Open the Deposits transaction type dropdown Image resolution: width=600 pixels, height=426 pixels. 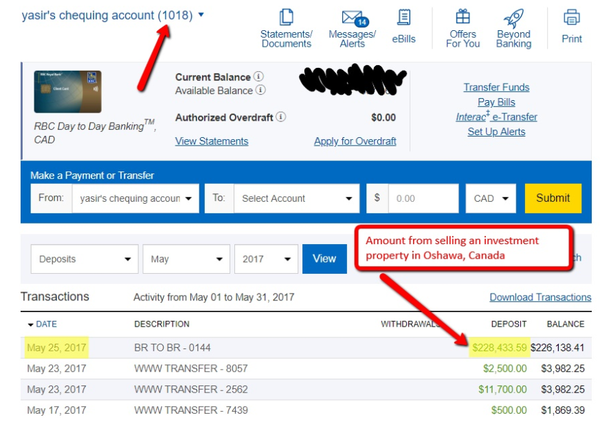pos(85,259)
